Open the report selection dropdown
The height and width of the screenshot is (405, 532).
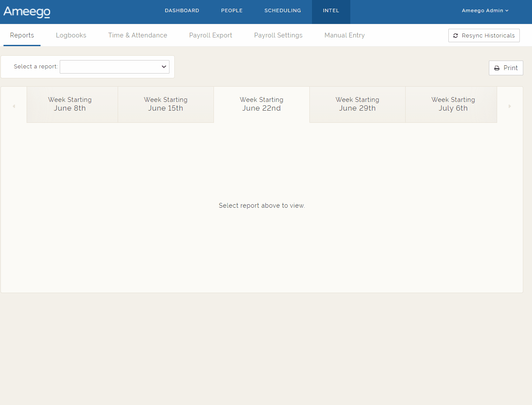pyautogui.click(x=114, y=67)
